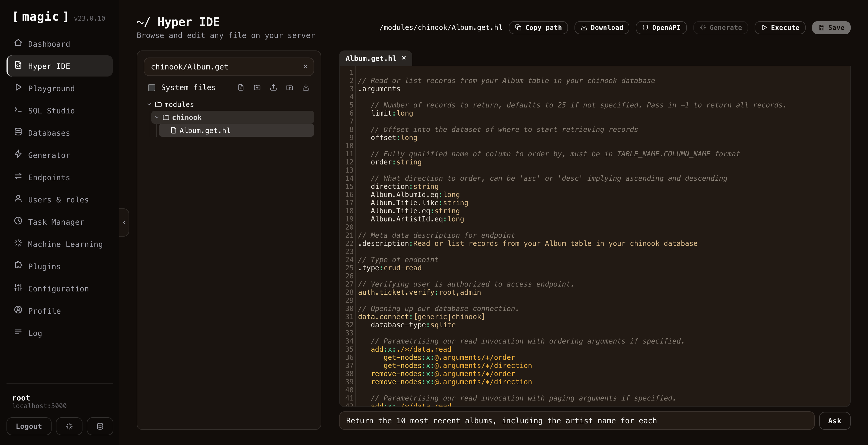Click the upload file icon beside System files
Screen dimensions: 868x445
273,88
